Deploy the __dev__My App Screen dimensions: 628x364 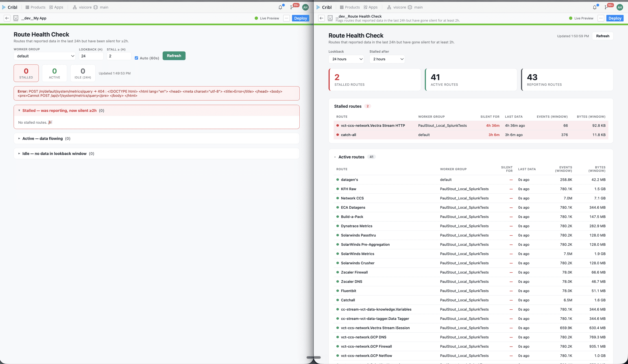pyautogui.click(x=301, y=18)
